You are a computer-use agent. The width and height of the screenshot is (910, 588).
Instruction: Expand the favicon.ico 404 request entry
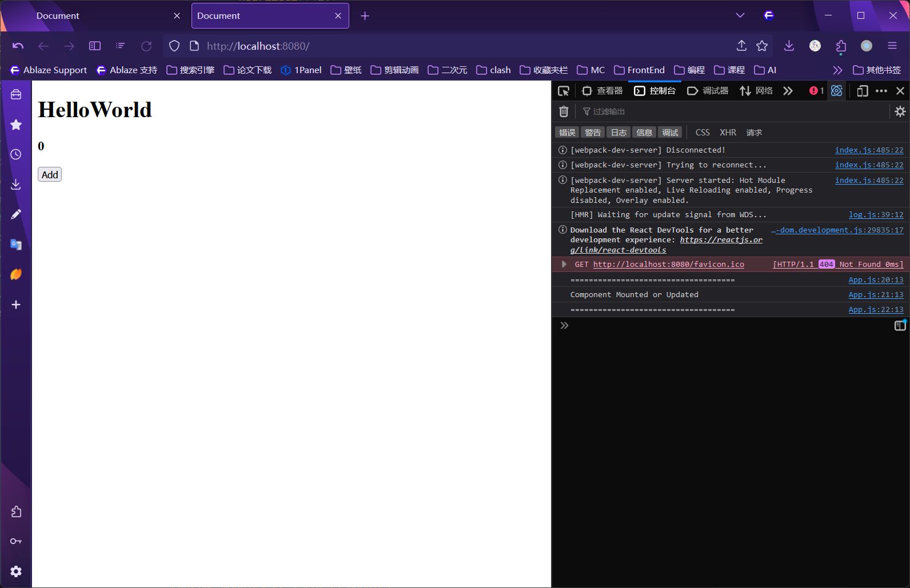tap(564, 264)
